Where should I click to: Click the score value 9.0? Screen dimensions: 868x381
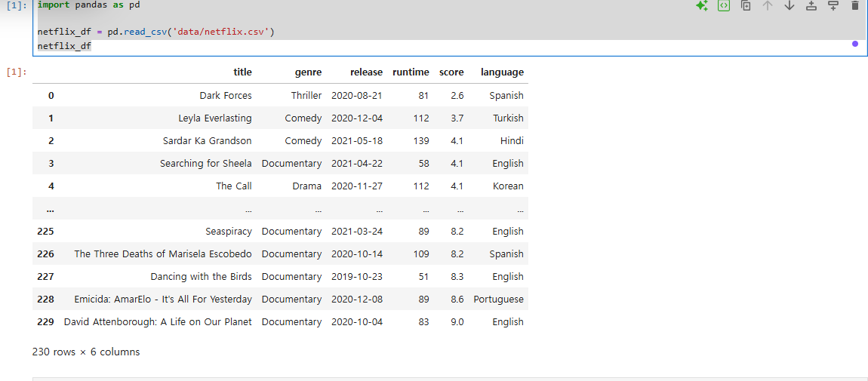(457, 322)
